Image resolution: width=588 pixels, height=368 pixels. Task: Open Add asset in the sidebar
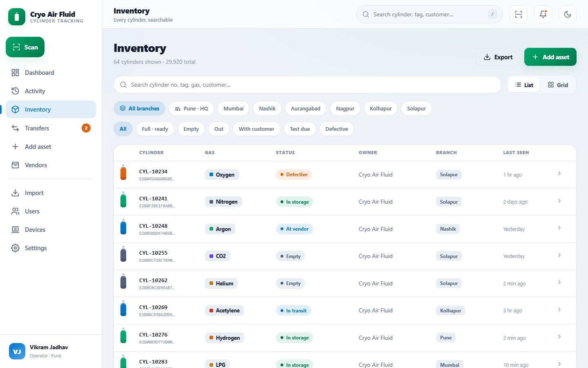pyautogui.click(x=51, y=146)
